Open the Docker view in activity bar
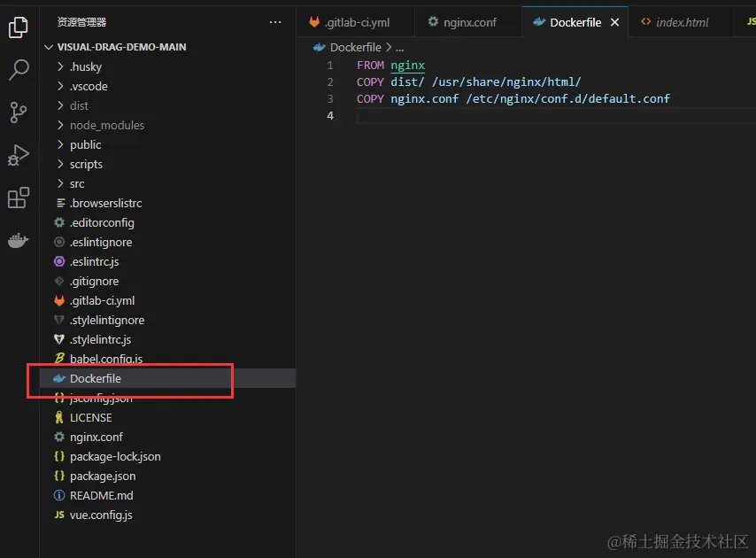The width and height of the screenshot is (756, 558). (x=19, y=240)
